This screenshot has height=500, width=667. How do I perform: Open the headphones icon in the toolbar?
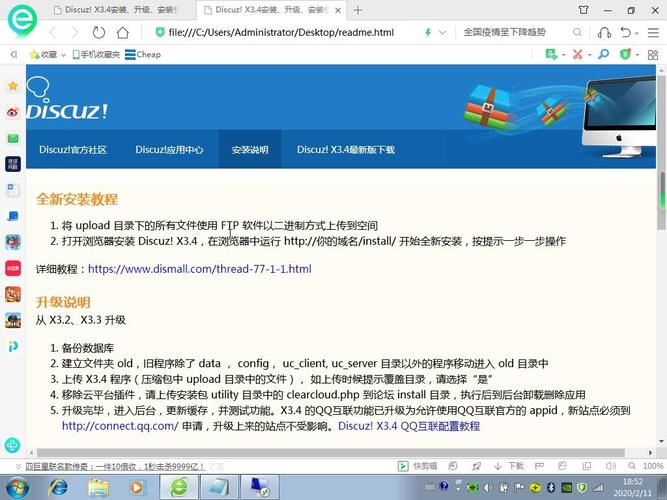pos(604,32)
